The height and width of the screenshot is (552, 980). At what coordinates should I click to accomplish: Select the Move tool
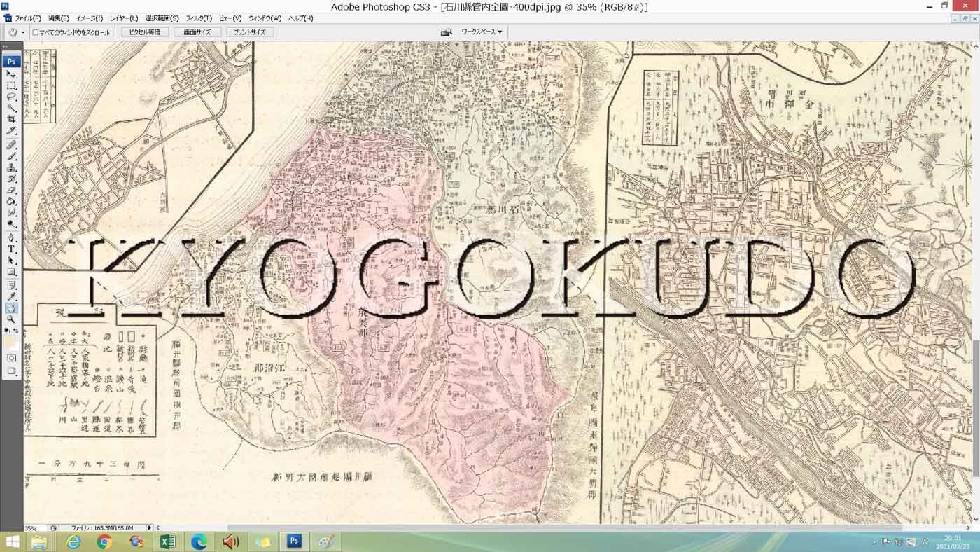(11, 74)
